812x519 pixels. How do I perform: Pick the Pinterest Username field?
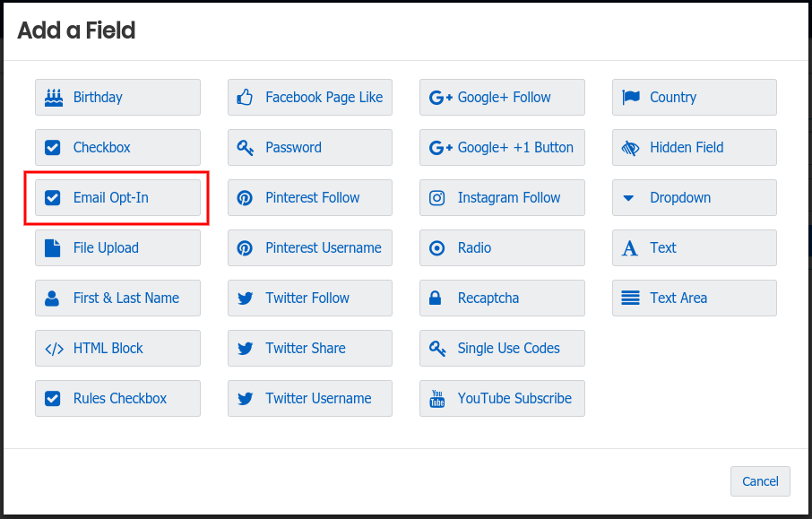(x=309, y=248)
